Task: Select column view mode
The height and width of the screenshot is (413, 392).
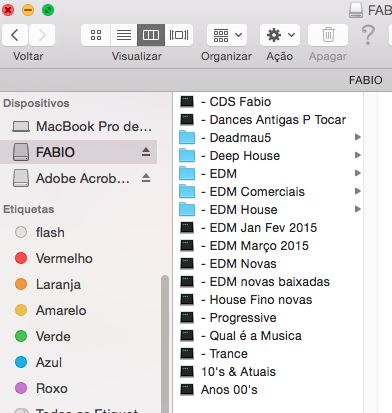Action: (151, 35)
